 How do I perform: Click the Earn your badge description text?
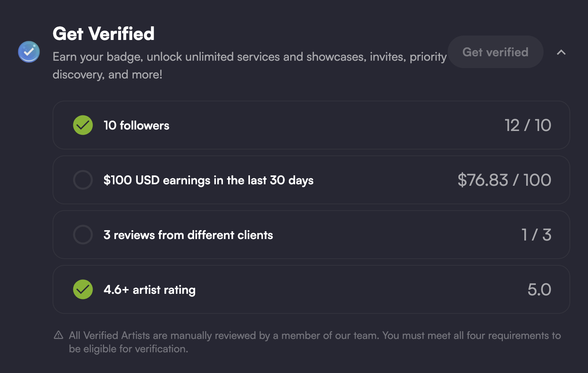coord(250,65)
